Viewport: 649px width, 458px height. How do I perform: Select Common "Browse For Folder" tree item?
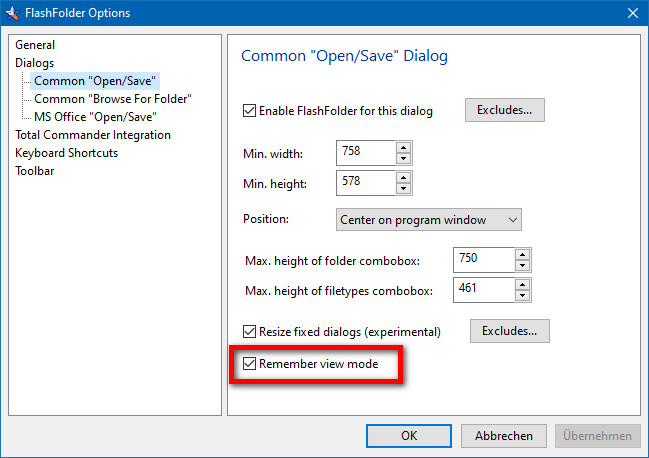(x=113, y=99)
